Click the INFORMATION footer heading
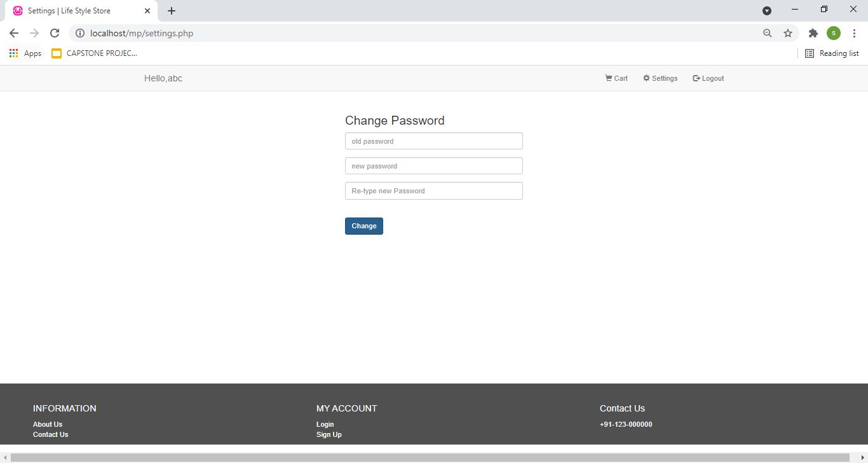The image size is (868, 463). pos(65,408)
